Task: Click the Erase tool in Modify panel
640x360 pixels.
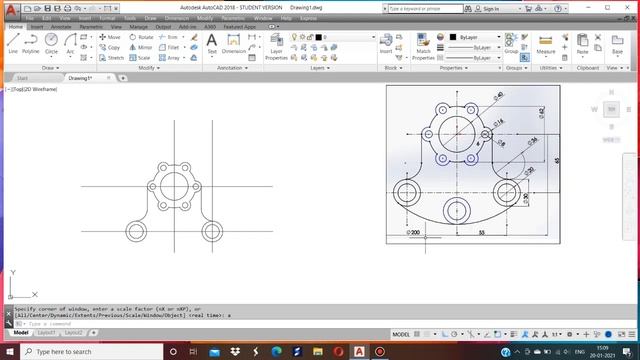Action: pyautogui.click(x=194, y=37)
